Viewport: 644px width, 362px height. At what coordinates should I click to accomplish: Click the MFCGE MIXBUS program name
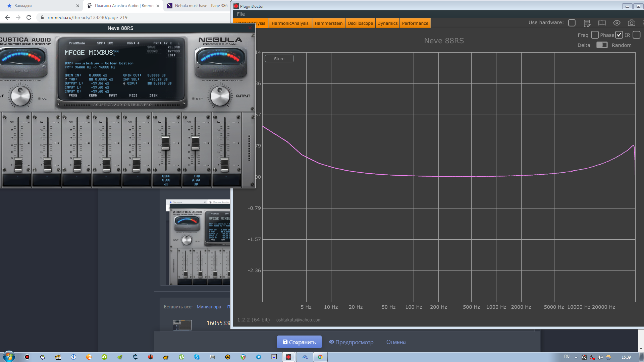coord(89,53)
